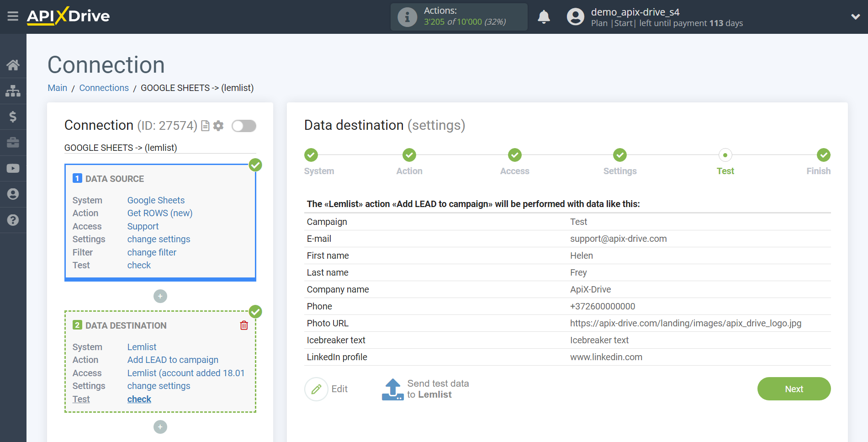This screenshot has height=442, width=868.
Task: Go to the Access step
Action: [515, 155]
